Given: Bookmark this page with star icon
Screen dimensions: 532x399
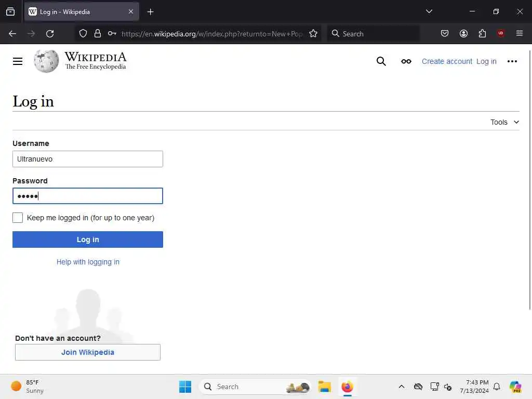Looking at the screenshot, I should tap(313, 34).
